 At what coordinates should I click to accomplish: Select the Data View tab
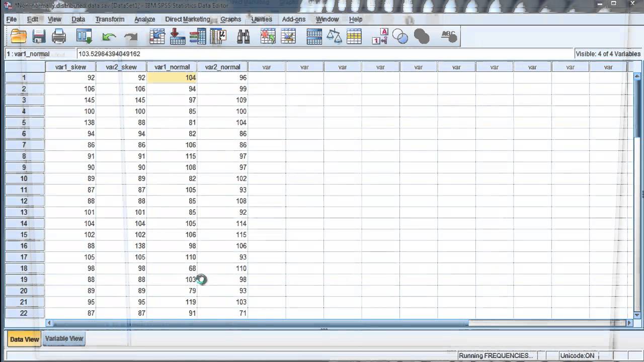click(x=24, y=339)
